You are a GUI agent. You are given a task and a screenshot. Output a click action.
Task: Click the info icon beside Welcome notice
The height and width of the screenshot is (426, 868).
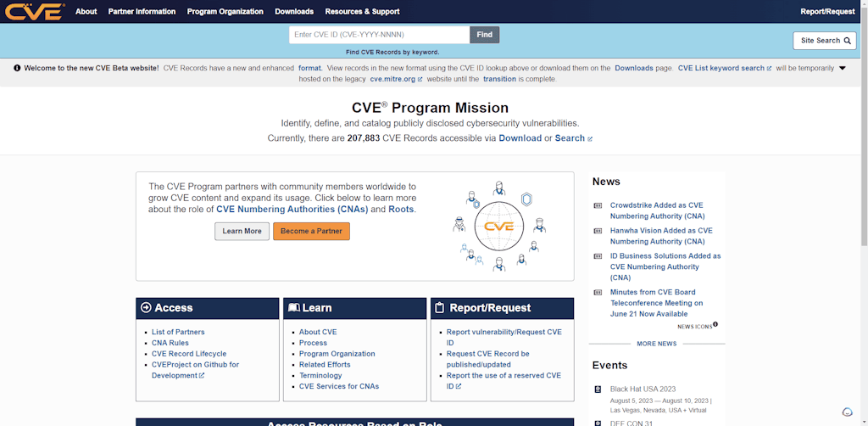click(17, 68)
